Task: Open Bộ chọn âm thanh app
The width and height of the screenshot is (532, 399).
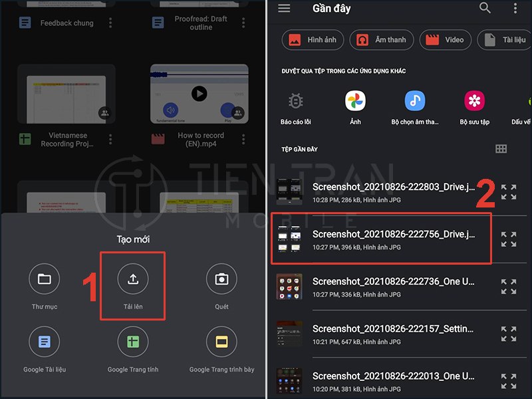Action: 415,101
